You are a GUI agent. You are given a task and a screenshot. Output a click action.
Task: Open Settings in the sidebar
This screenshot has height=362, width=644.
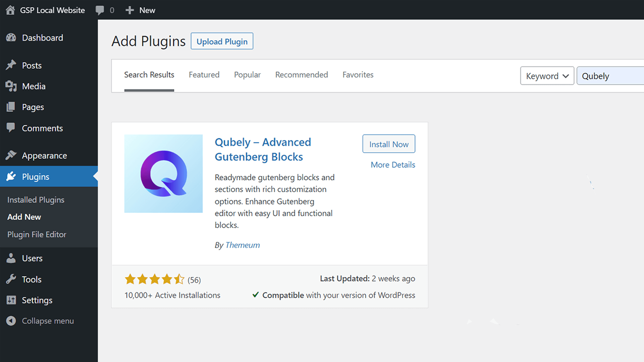[37, 300]
